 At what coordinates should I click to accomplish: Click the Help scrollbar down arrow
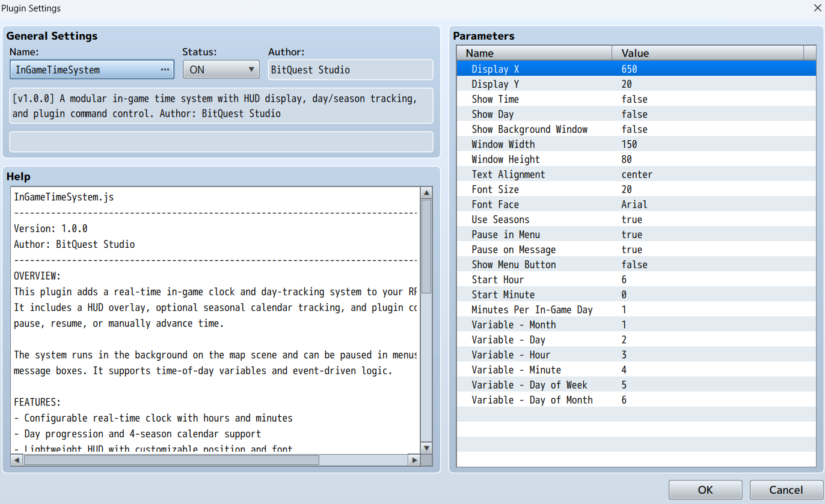pos(426,448)
